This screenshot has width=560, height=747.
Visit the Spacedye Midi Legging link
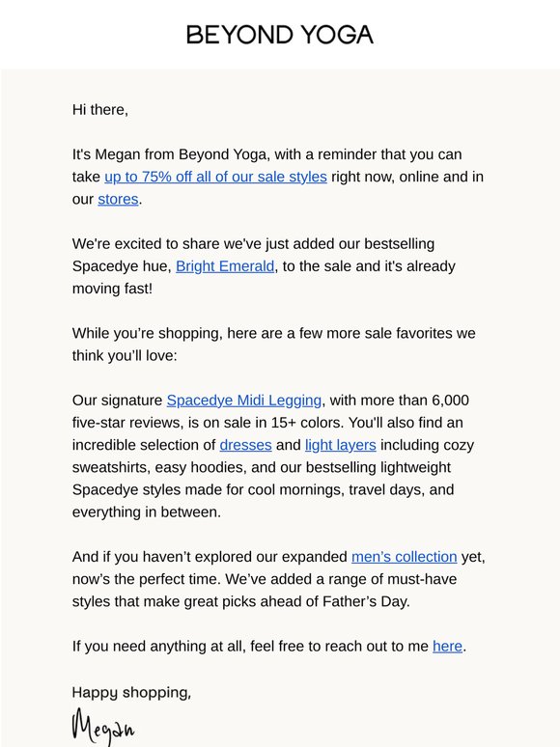tap(244, 401)
